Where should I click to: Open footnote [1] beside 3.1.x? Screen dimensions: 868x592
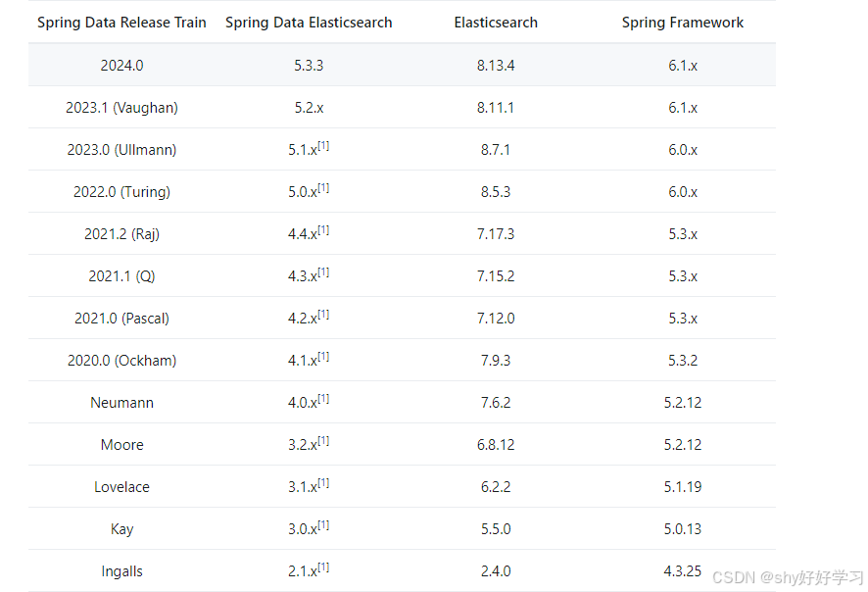click(323, 482)
